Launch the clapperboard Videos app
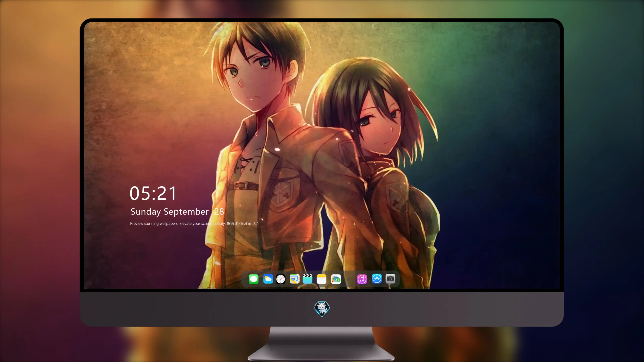The width and height of the screenshot is (644, 362). (308, 279)
